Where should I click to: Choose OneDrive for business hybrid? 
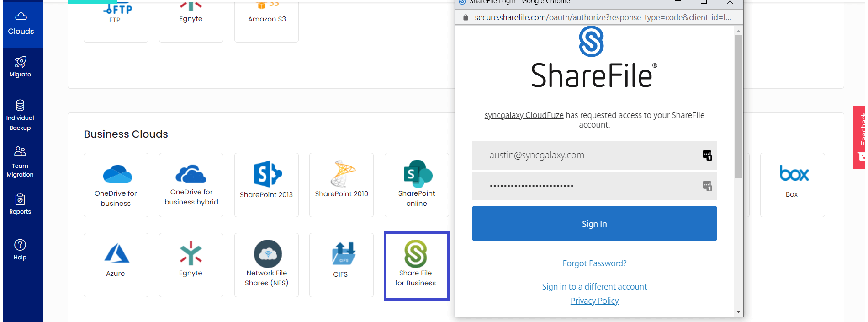[x=191, y=185]
